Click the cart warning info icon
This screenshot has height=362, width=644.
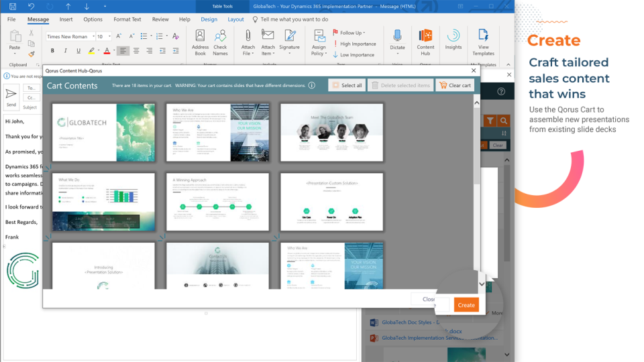pyautogui.click(x=312, y=85)
